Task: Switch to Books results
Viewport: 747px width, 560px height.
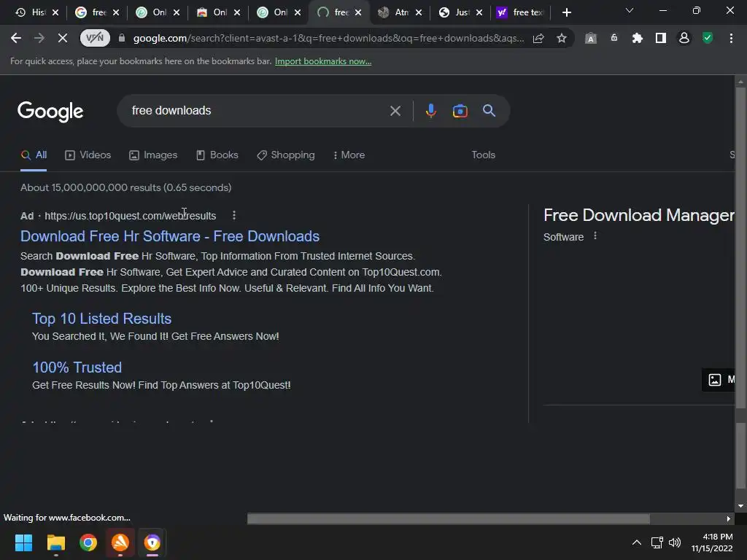Action: 217,155
